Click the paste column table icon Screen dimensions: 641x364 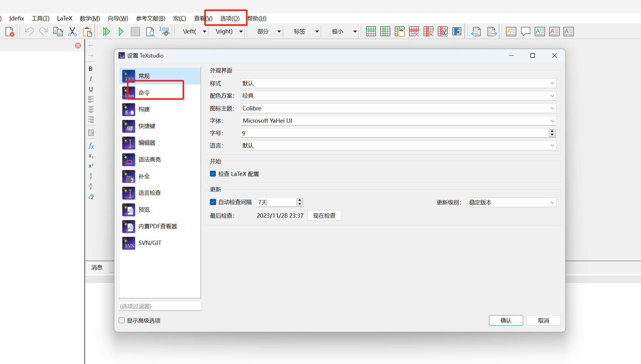[400, 32]
